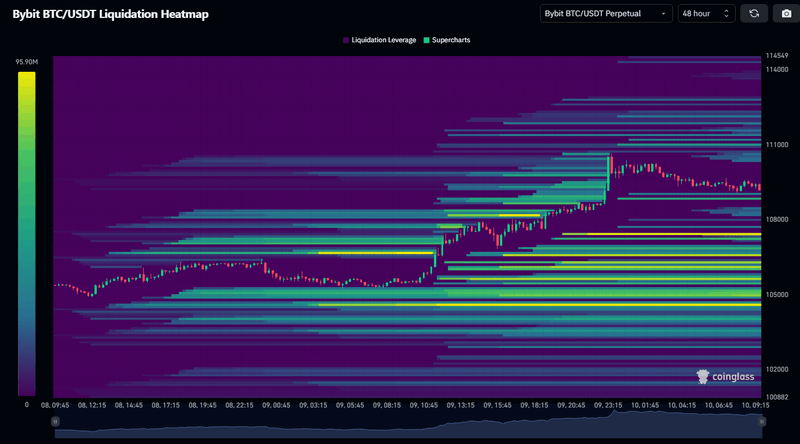The image size is (800, 444).
Task: Click the 10, 04:15 time axis label
Action: click(682, 405)
